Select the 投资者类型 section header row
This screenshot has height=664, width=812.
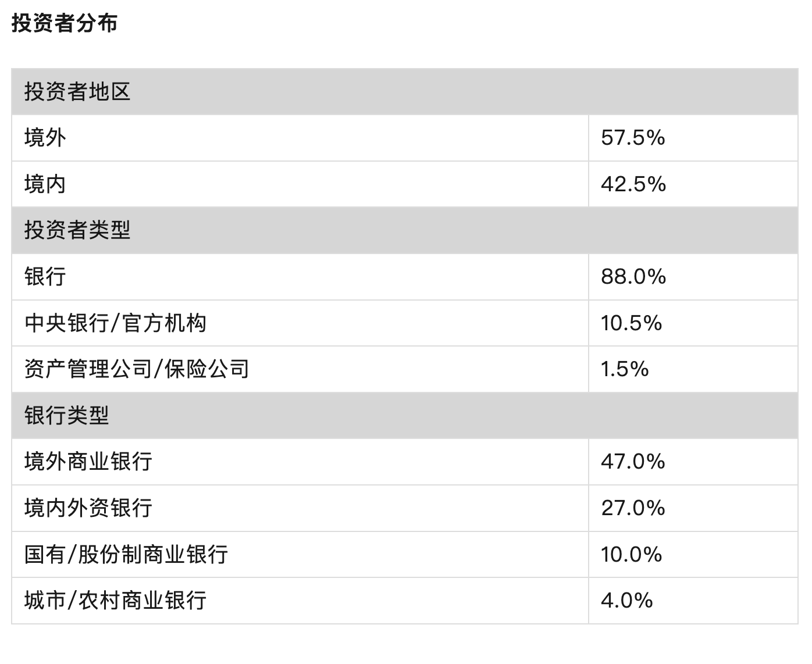coord(77,230)
